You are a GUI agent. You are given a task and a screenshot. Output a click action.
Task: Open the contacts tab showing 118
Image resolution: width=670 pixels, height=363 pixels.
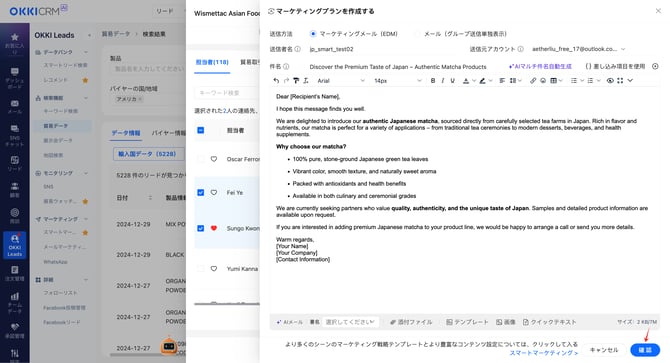tap(212, 62)
